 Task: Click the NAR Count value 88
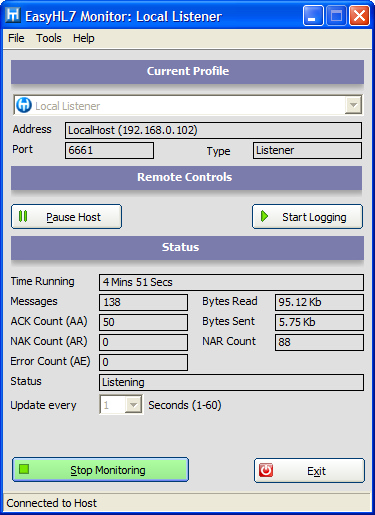[x=319, y=342]
